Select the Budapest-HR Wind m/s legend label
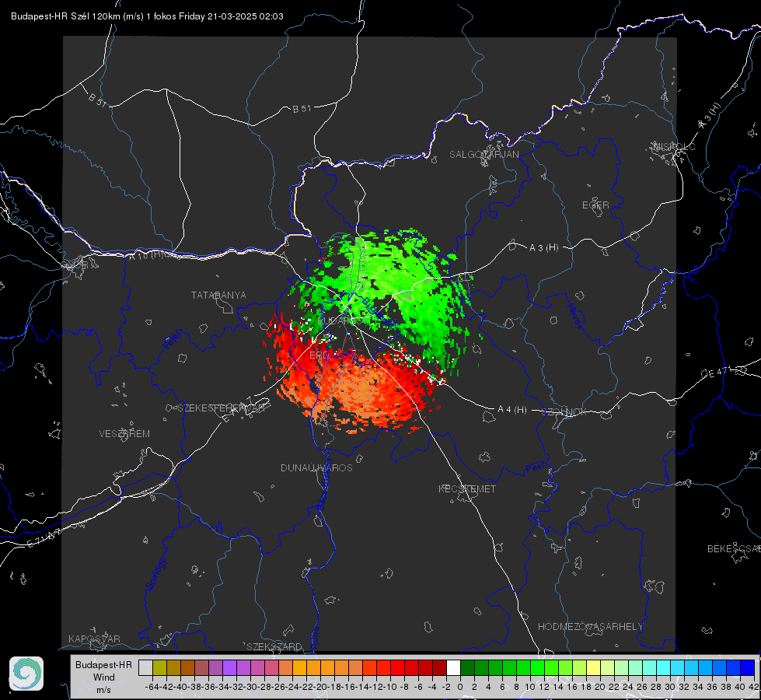Screen dimensions: 761x700 103,677
